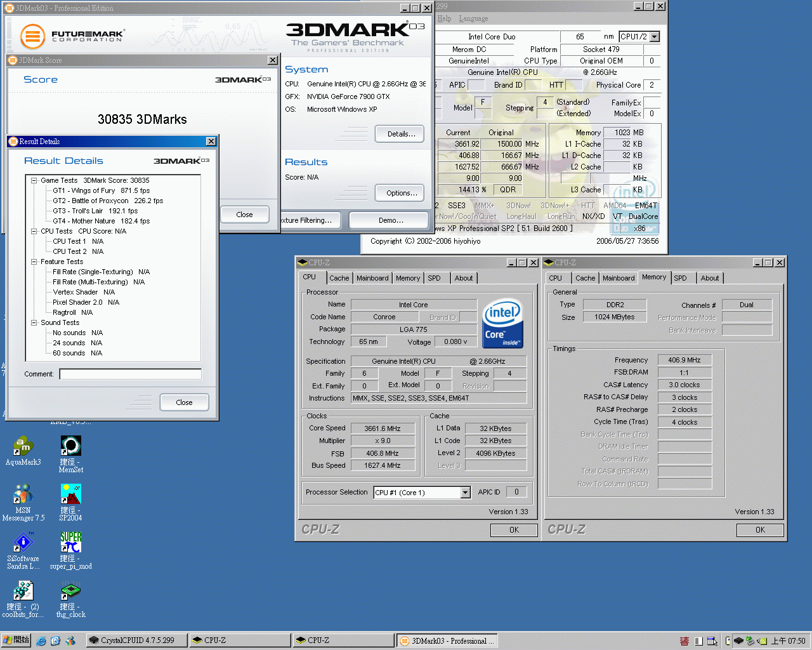Image resolution: width=812 pixels, height=650 pixels.
Task: Switch to 3DMark03 Professional taskbar button
Action: click(x=448, y=640)
